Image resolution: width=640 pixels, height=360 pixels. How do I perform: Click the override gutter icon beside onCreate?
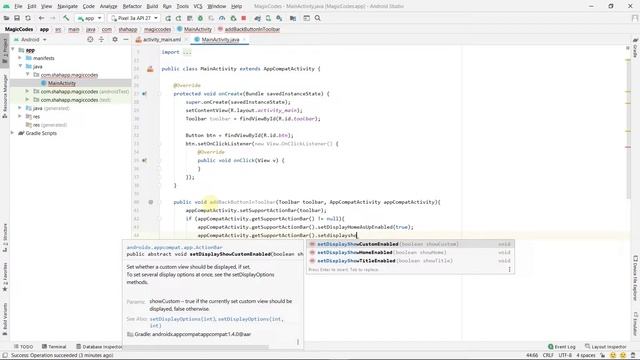click(144, 94)
